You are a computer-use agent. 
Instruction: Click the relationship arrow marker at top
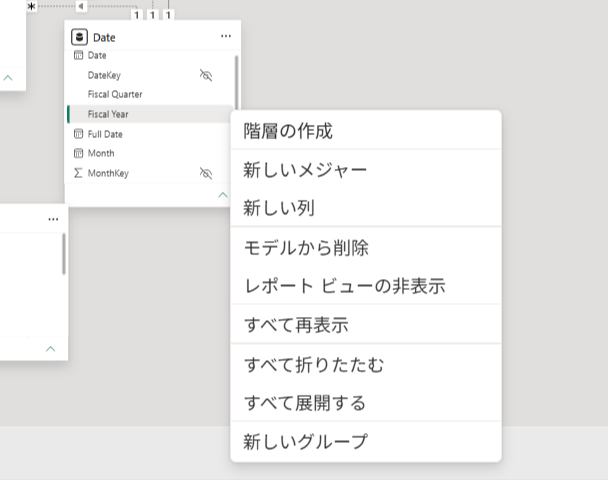(81, 6)
